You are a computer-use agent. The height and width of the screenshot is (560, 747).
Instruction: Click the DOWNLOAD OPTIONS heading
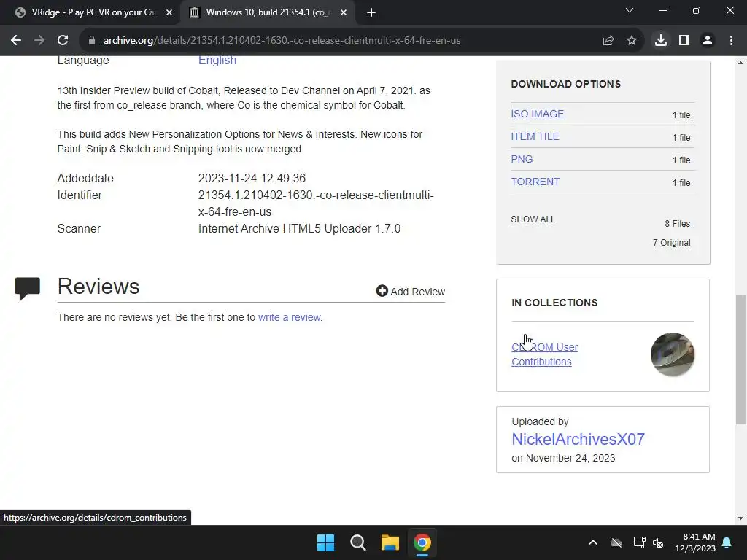click(x=566, y=85)
